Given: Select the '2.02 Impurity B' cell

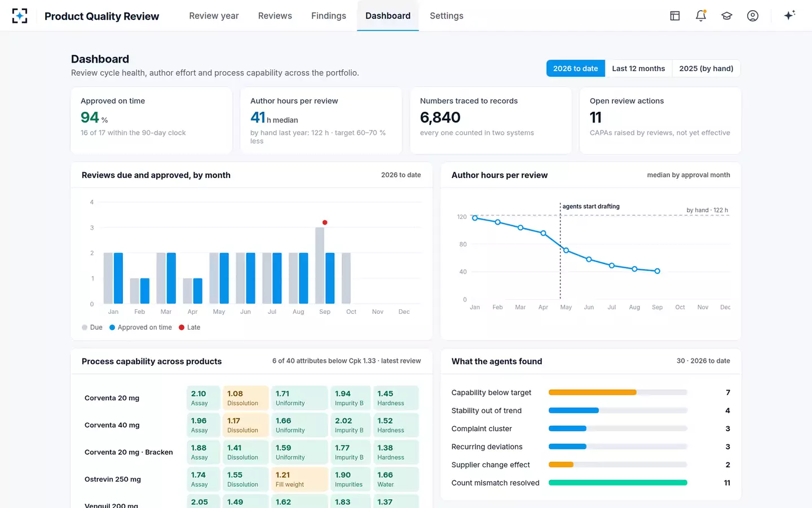Looking at the screenshot, I should click(351, 425).
